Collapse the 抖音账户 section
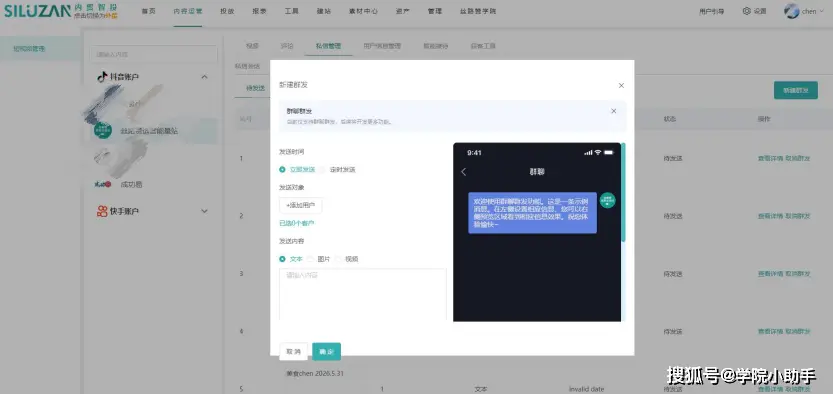 [205, 77]
